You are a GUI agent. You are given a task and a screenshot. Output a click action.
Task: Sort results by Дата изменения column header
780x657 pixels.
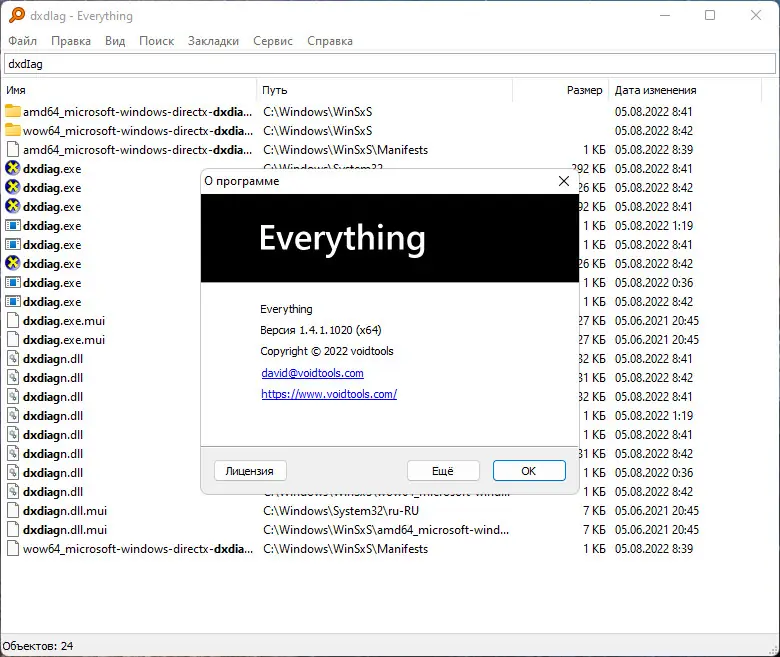tap(685, 90)
